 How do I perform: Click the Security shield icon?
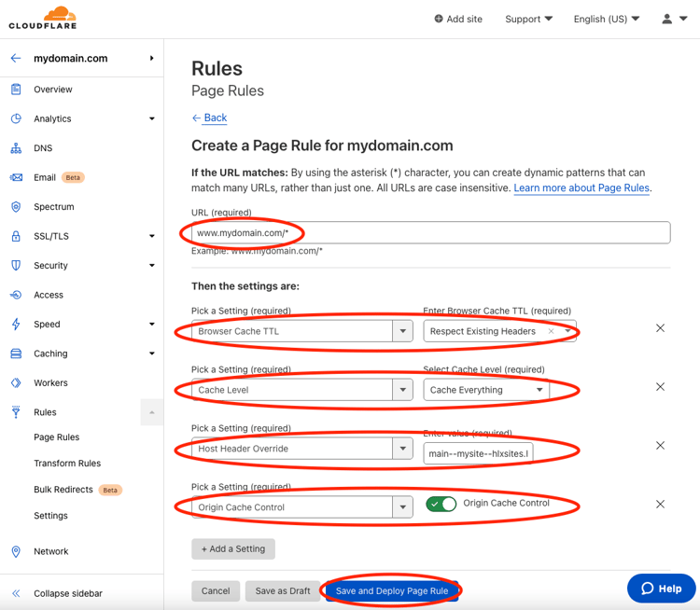tap(16, 266)
